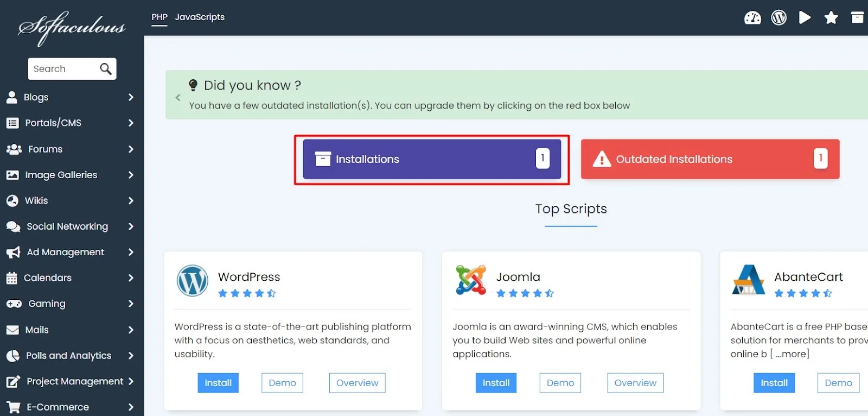Expand the Blogs category chevron

pyautogui.click(x=131, y=97)
